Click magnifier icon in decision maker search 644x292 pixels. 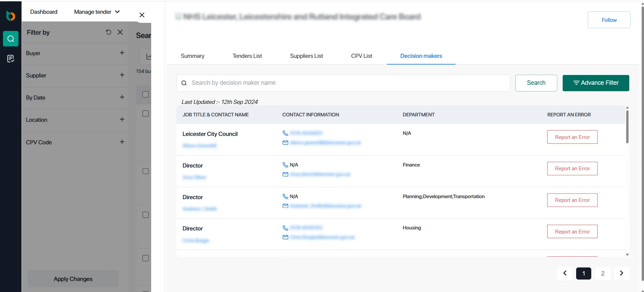pyautogui.click(x=184, y=83)
